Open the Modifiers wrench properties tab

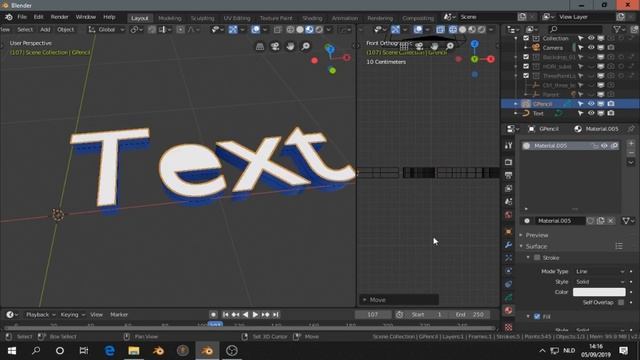click(508, 245)
